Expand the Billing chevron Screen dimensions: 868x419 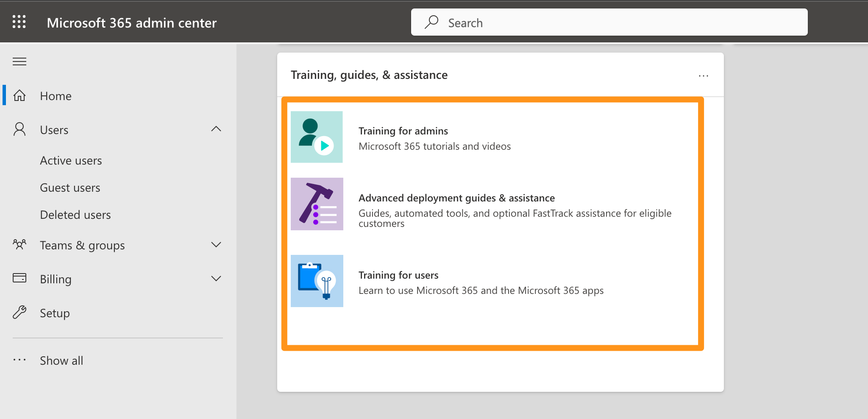click(216, 279)
